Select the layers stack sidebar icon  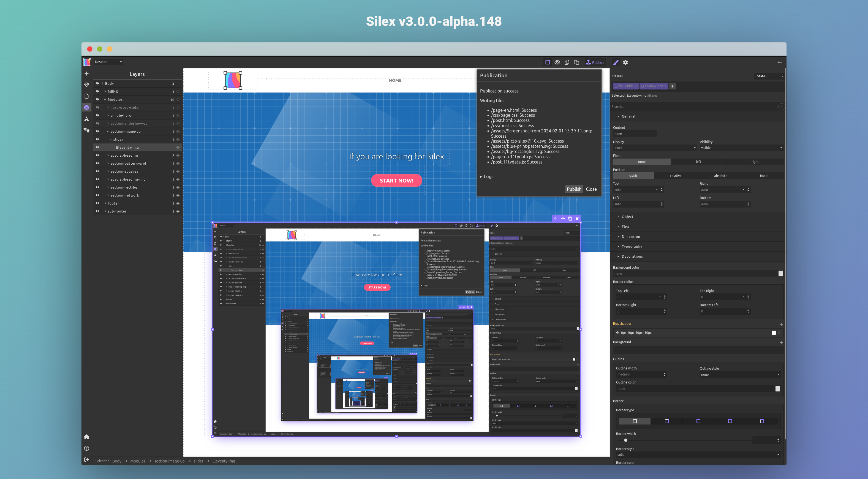click(x=87, y=107)
